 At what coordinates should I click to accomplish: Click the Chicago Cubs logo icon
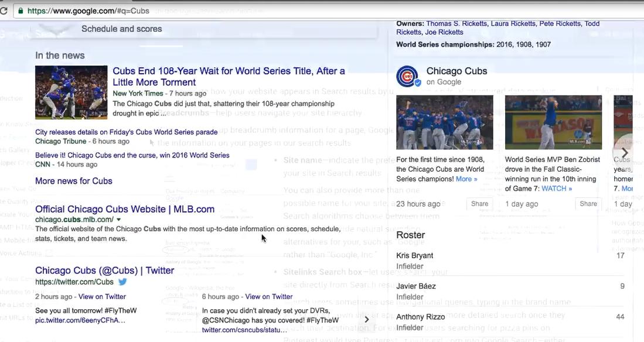point(407,76)
